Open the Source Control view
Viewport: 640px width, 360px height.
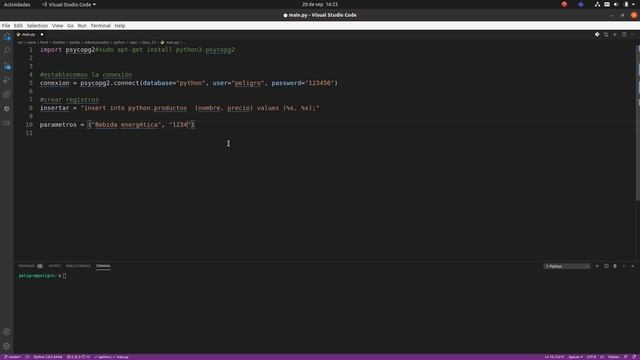coord(7,66)
